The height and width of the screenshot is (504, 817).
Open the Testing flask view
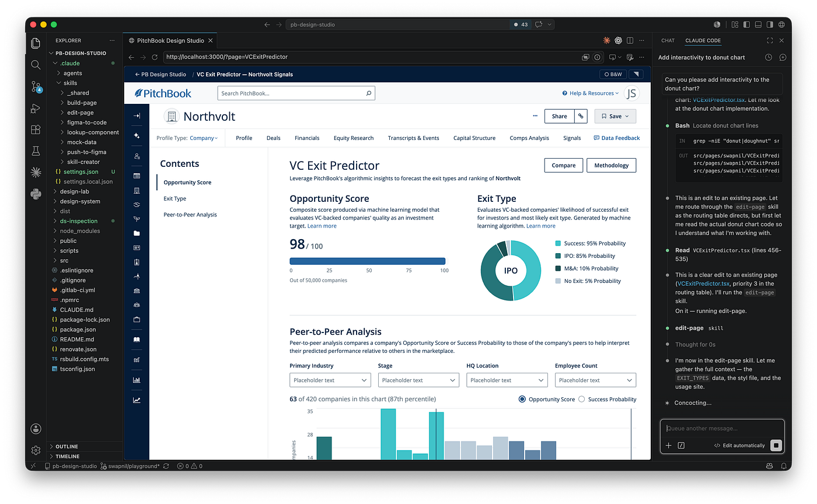tap(36, 151)
